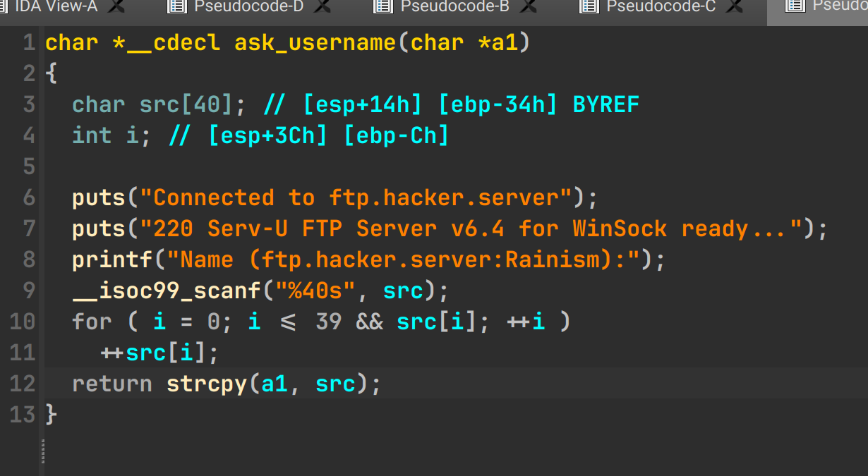868x476 pixels.
Task: Click line number 10 in the gutter
Action: 23,322
